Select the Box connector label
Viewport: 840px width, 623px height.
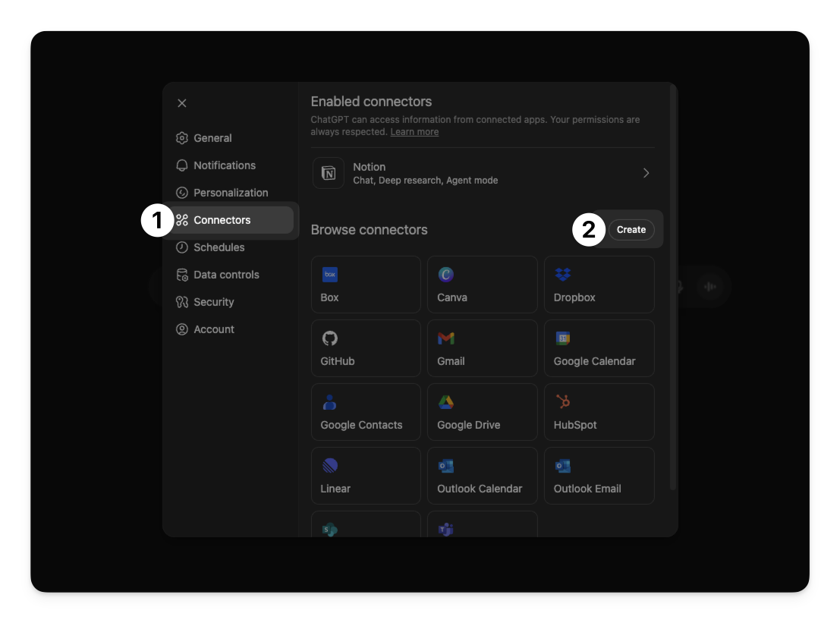[x=329, y=297]
